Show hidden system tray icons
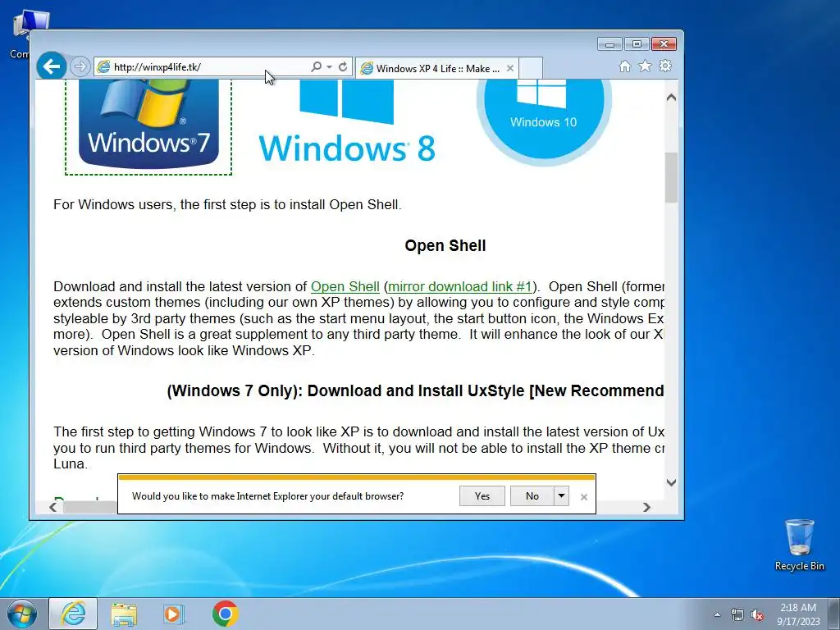This screenshot has width=840, height=630. click(x=717, y=614)
